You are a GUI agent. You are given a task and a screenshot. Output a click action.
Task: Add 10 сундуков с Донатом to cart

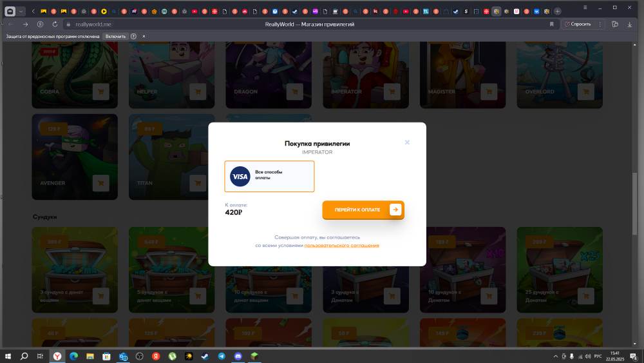[489, 296]
